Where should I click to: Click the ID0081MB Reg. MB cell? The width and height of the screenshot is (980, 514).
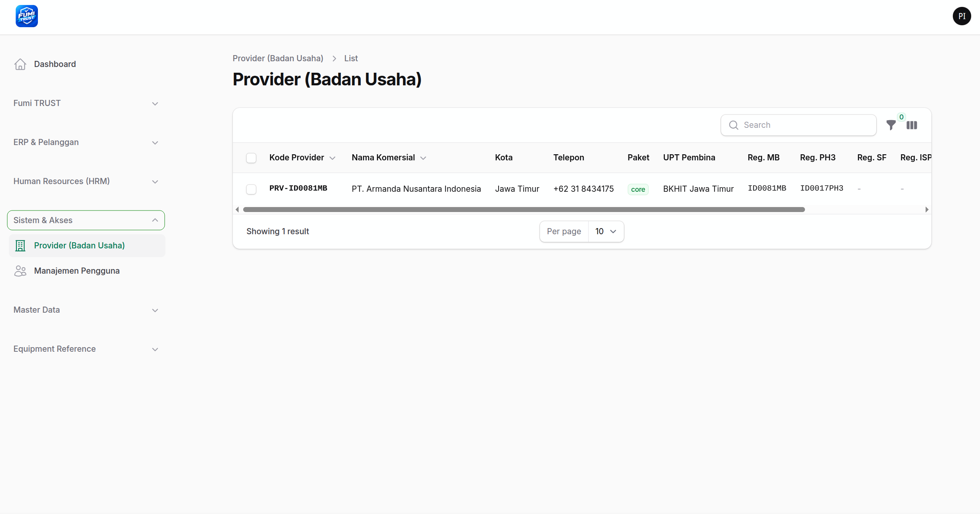(767, 188)
